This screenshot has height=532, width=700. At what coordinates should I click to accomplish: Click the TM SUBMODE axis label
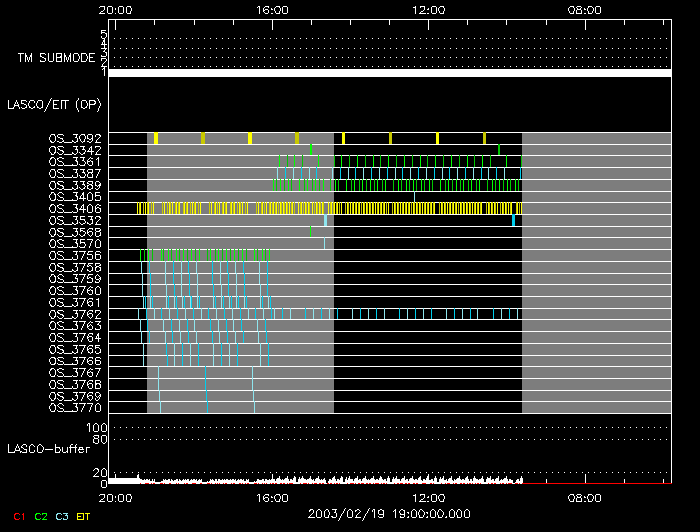pos(56,57)
